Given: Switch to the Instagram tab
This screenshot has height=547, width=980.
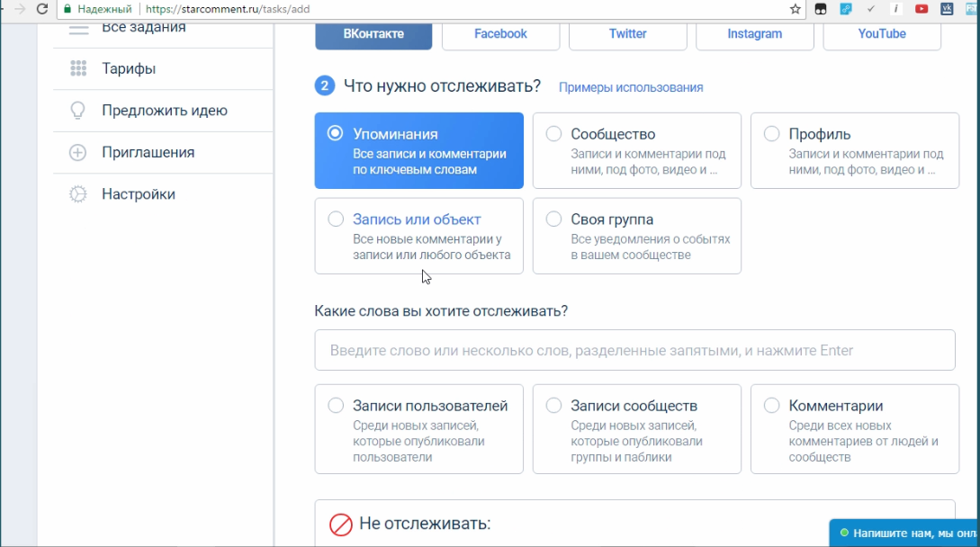Looking at the screenshot, I should tap(754, 33).
